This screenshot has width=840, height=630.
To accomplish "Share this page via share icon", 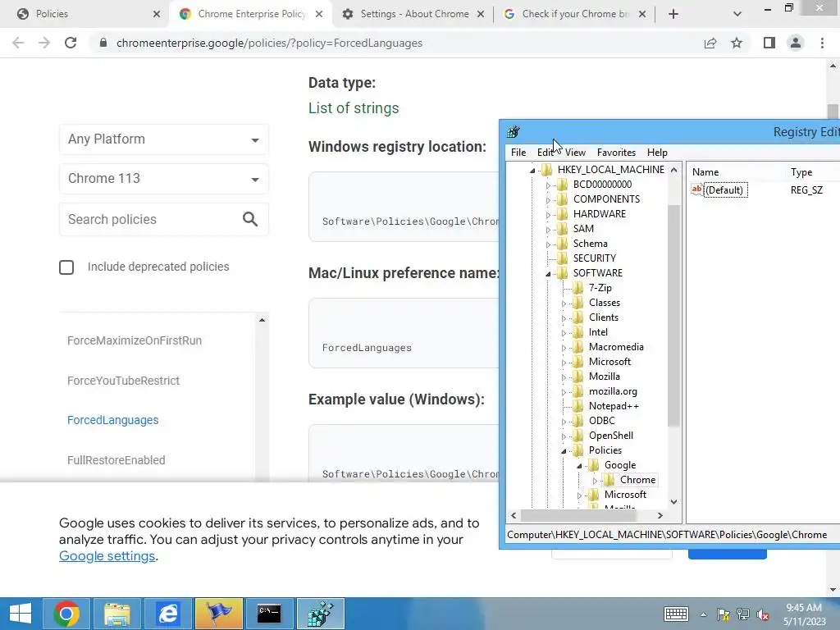I will 710,43.
